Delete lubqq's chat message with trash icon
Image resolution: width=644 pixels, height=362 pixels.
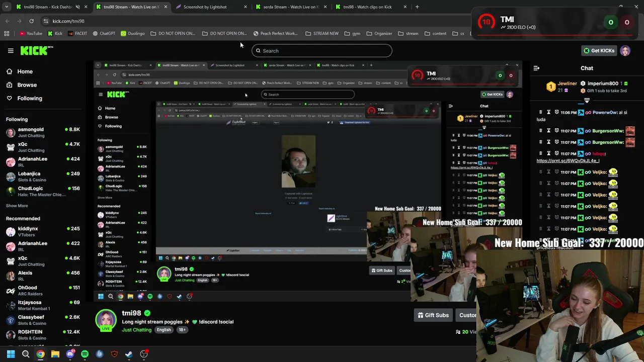point(541,154)
